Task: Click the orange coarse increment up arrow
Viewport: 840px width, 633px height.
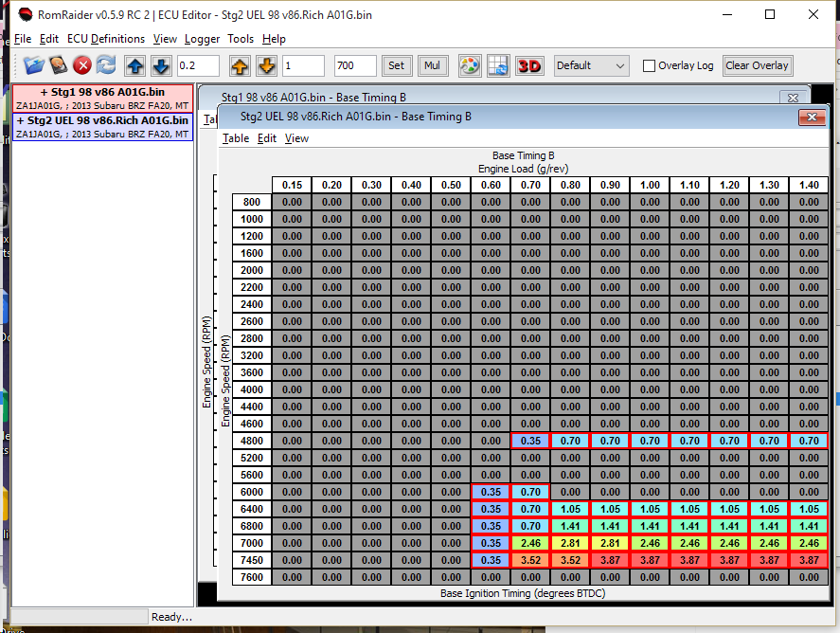Action: [x=241, y=65]
